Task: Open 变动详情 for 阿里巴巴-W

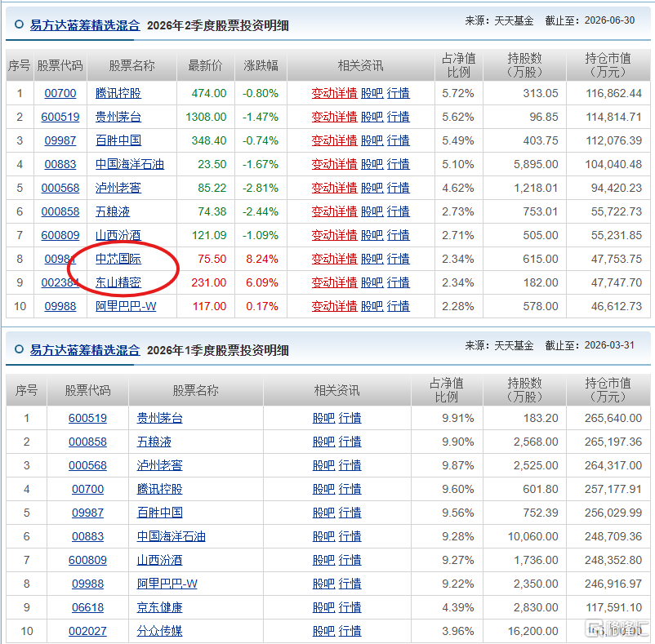Action: pos(334,306)
